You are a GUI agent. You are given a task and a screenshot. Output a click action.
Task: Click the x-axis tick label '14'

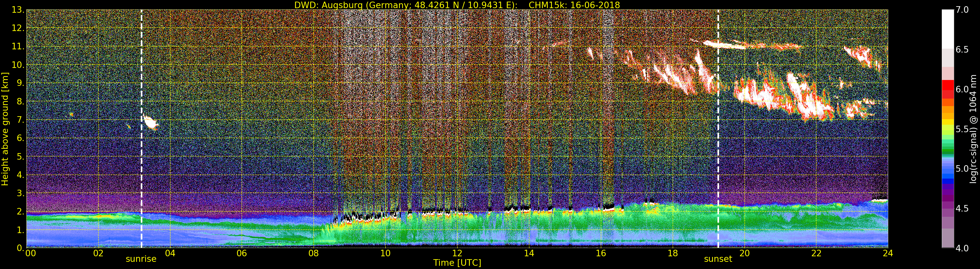click(529, 253)
